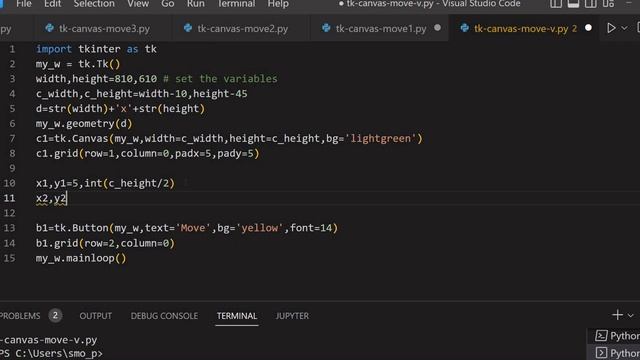Switch to the JUPYTER panel tab
Image resolution: width=640 pixels, height=360 pixels.
click(x=292, y=316)
